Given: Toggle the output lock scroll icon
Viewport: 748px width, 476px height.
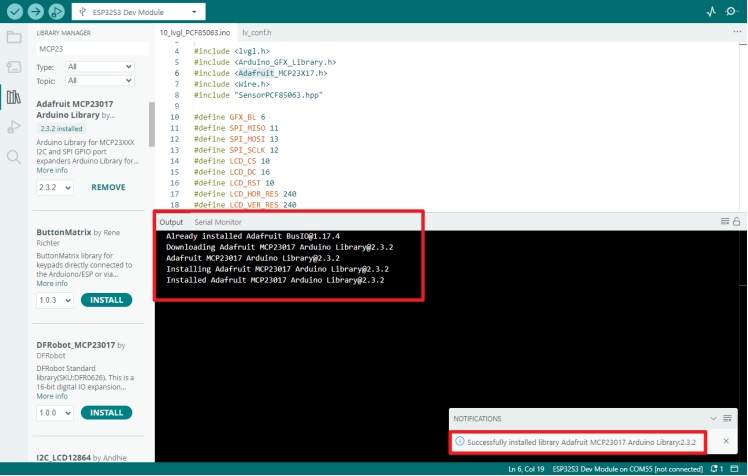Looking at the screenshot, I should [737, 221].
